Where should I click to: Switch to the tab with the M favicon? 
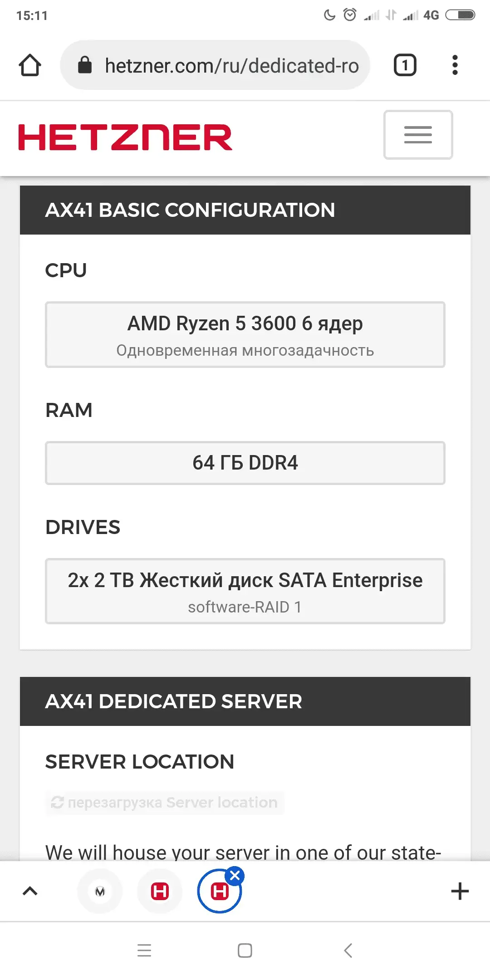click(100, 892)
